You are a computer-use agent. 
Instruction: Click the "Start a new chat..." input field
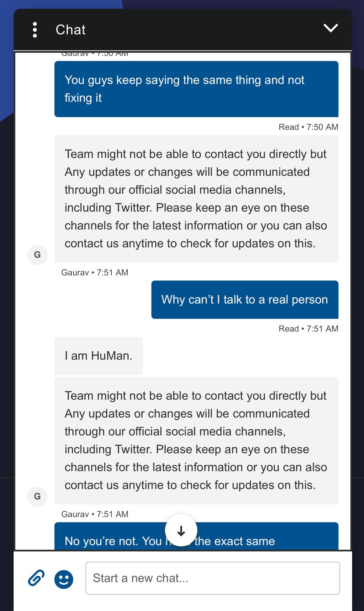(212, 578)
